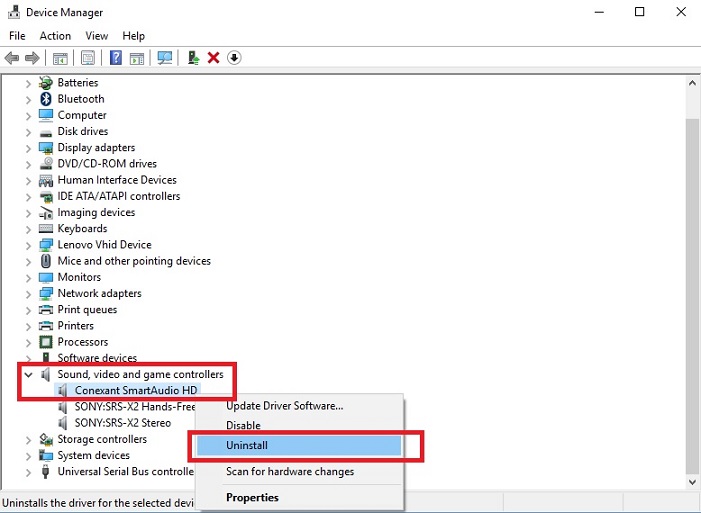The height and width of the screenshot is (513, 701).
Task: Click the IDE ATA/ATAPI controllers icon
Action: click(x=46, y=197)
